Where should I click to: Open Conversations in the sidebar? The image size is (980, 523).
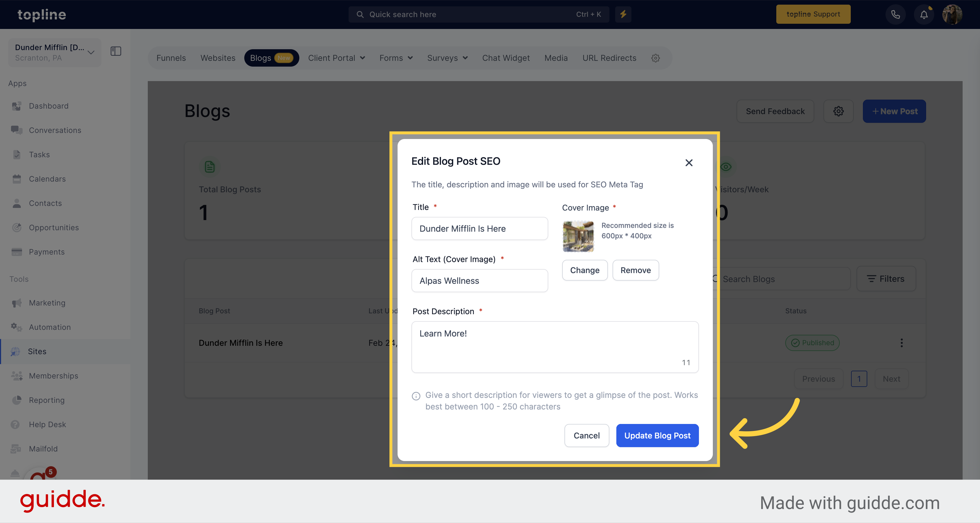pos(55,130)
